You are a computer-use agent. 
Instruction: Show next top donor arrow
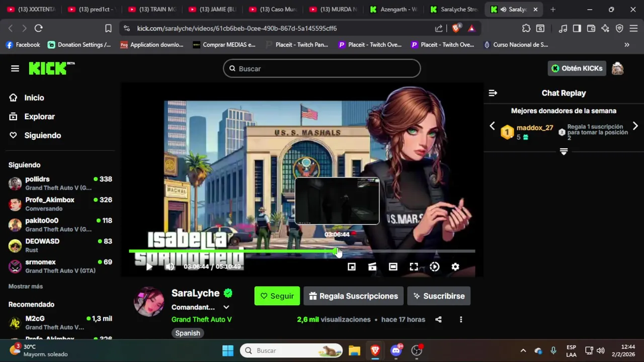[x=635, y=126]
